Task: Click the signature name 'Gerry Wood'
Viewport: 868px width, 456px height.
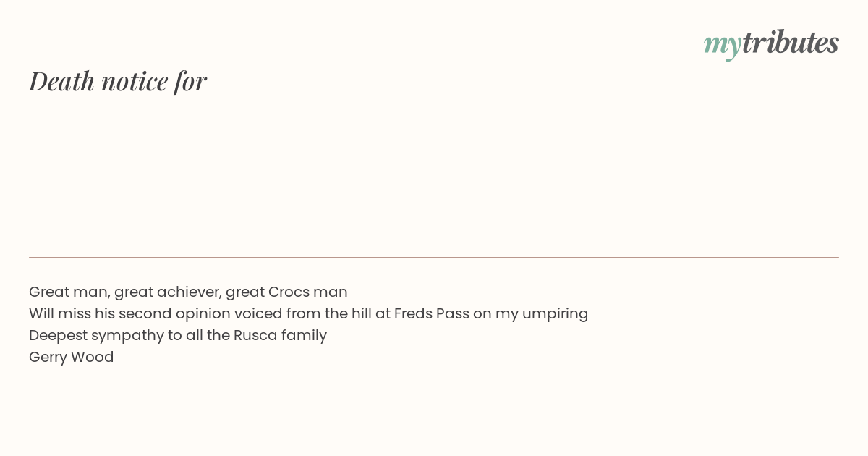Action: (72, 357)
